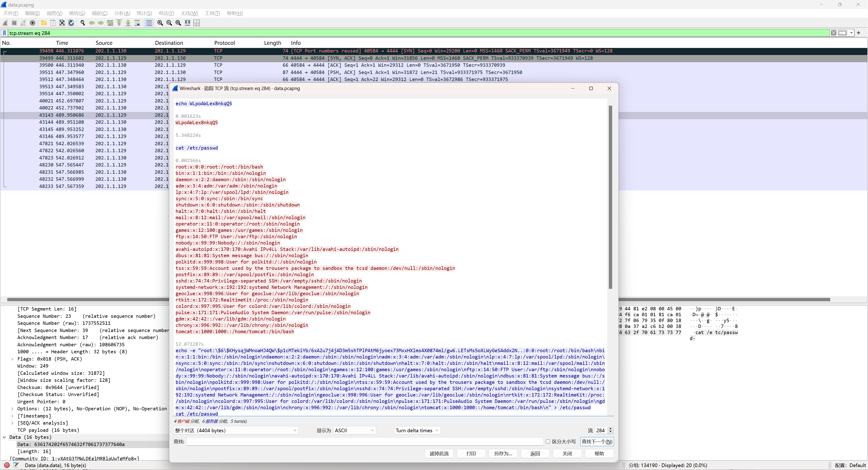The height and width of the screenshot is (470, 868).
Task: Toggle the colorize packet list icon
Action: click(149, 23)
